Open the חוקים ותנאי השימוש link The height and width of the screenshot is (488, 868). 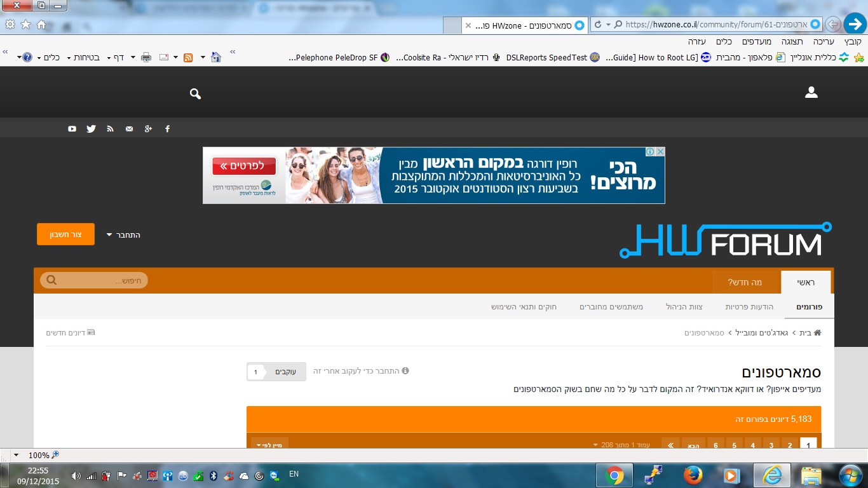click(524, 307)
